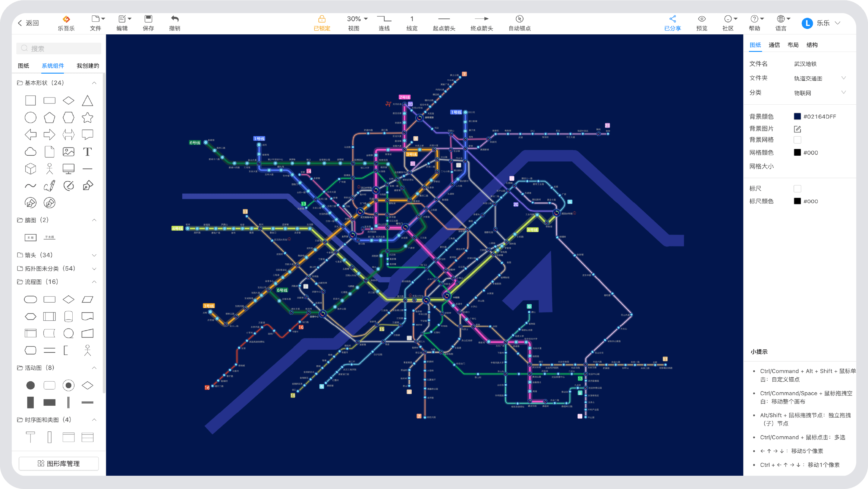Click the 文件夹/轨道交通图 dropdown
The image size is (868, 489).
pos(820,78)
